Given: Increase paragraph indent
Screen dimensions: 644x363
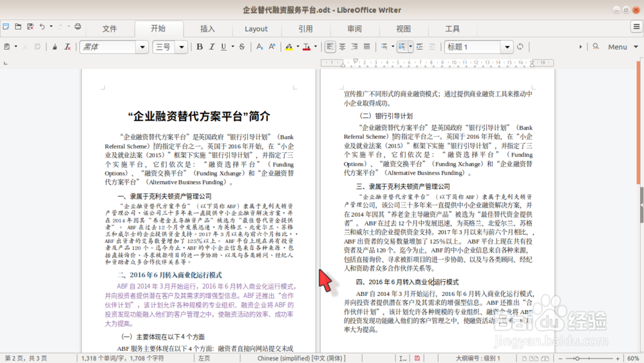Looking at the screenshot, I should 419,47.
